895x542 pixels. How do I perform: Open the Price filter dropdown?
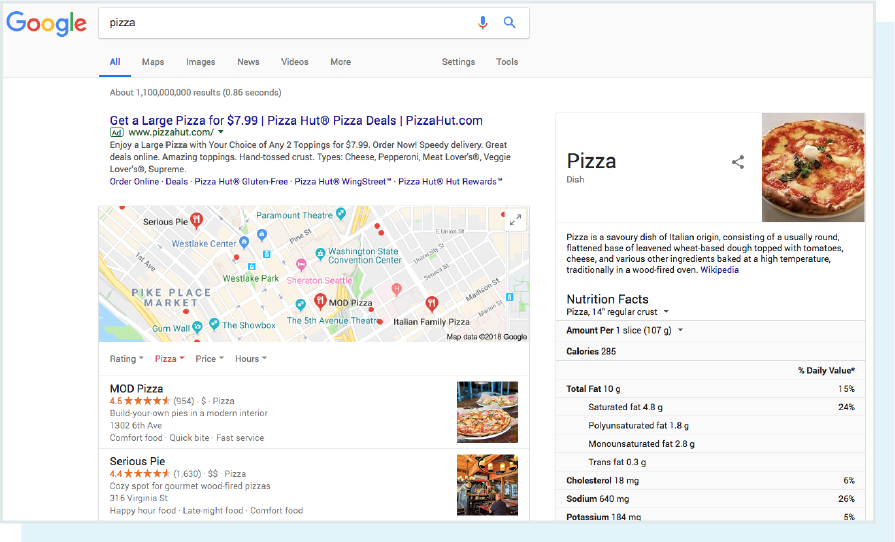(x=209, y=359)
